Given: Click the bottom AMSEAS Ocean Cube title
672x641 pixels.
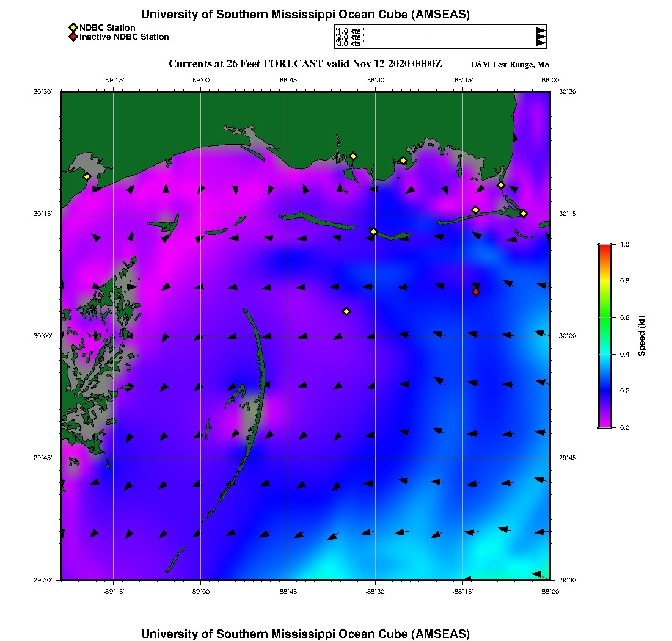Looking at the screenshot, I should pos(305,634).
